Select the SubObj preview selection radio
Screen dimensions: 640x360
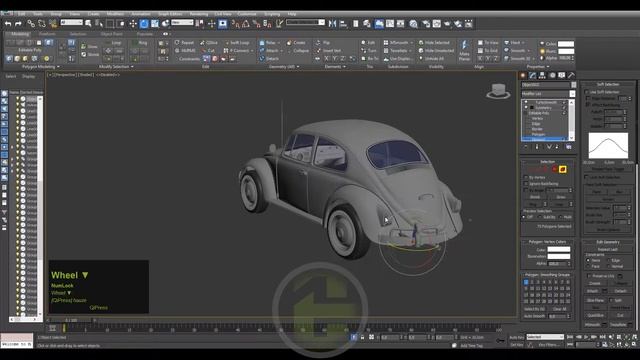540,217
